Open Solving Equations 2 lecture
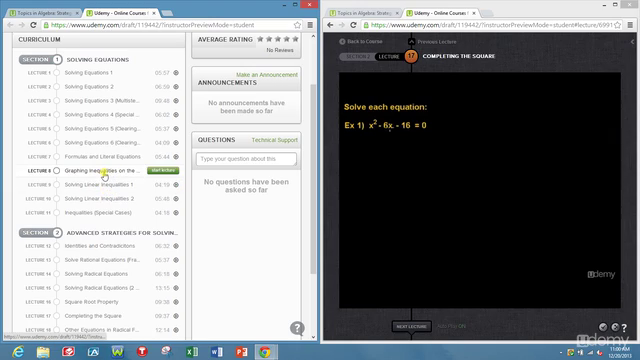 89,87
